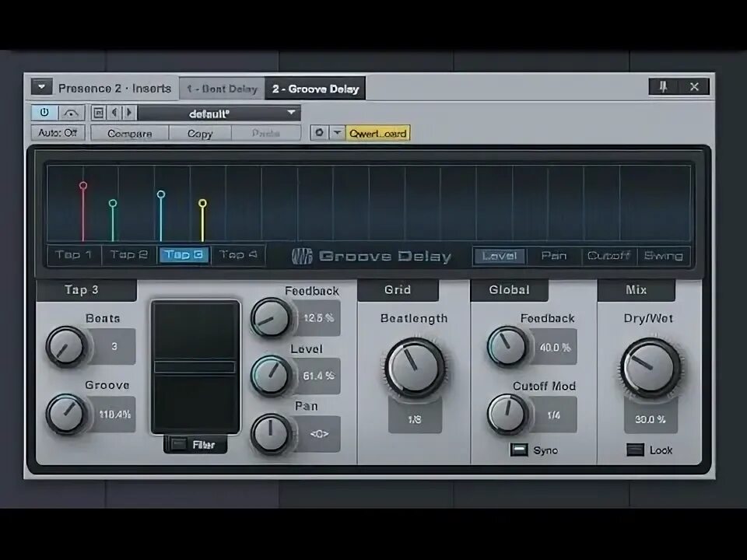This screenshot has width=747, height=560.
Task: Click the Dry/Wet knob
Action: tap(651, 367)
